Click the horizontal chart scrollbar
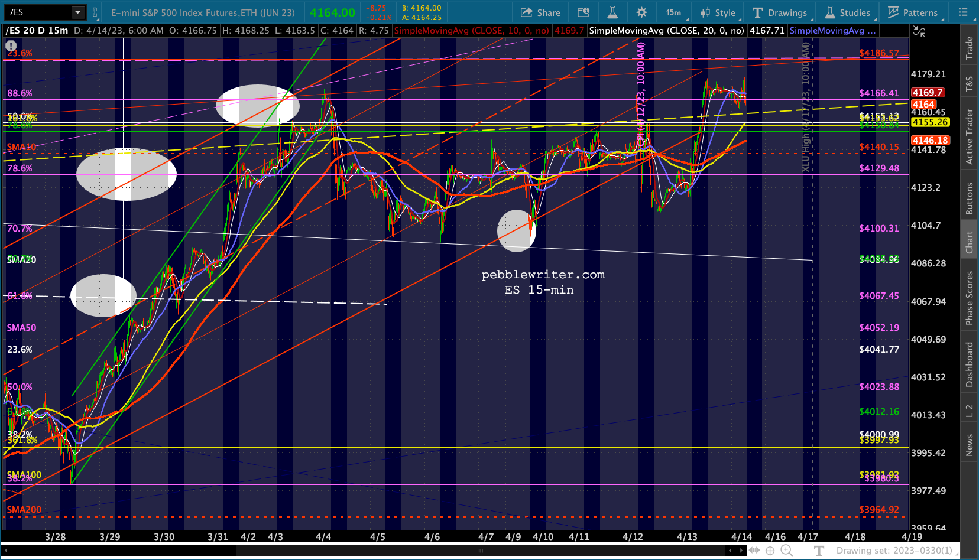Screen dimensions: 979x560 [481, 551]
